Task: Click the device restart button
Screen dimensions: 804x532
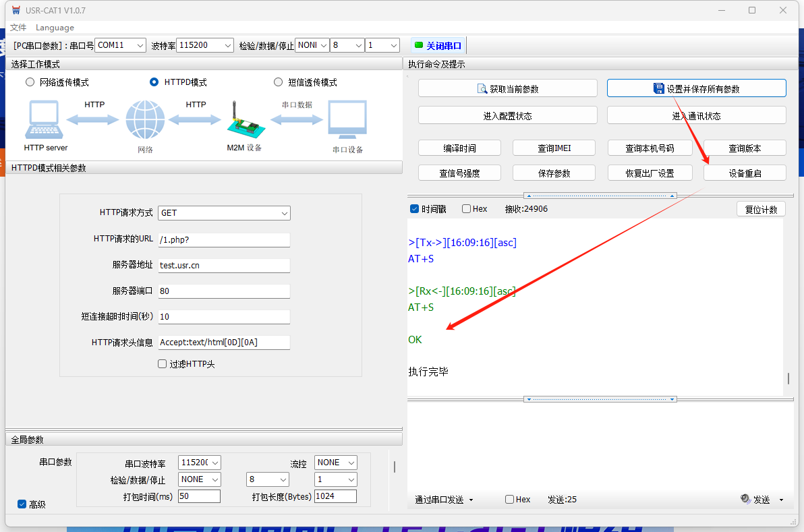Action: click(745, 173)
